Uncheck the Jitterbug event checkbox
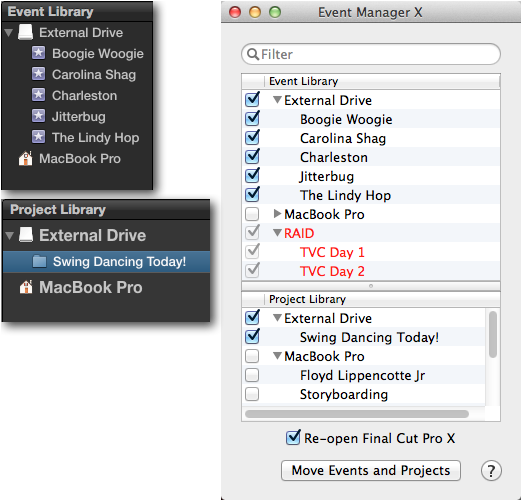Image resolution: width=521 pixels, height=500 pixels. click(x=252, y=176)
